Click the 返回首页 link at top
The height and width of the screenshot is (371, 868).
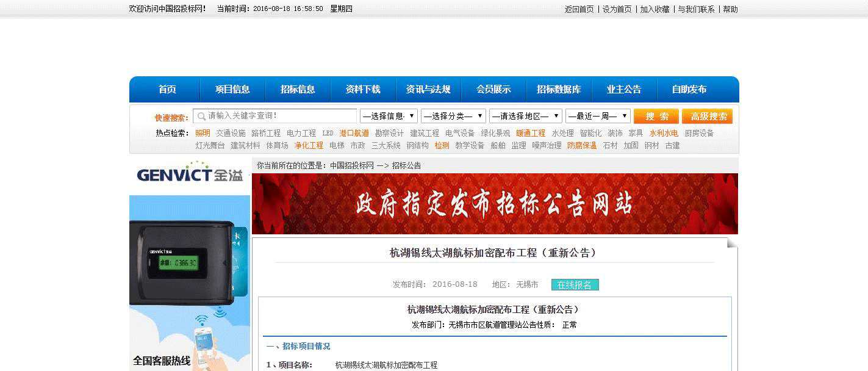tap(579, 9)
